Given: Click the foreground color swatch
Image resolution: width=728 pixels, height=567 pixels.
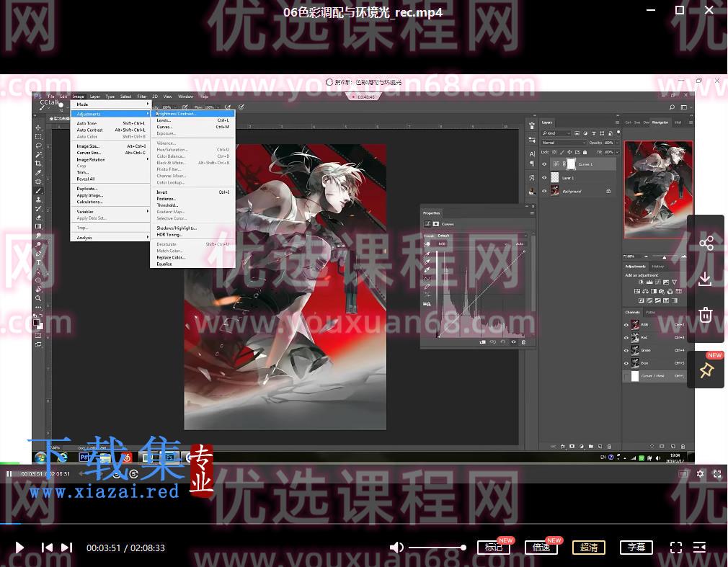Looking at the screenshot, I should tap(36, 321).
